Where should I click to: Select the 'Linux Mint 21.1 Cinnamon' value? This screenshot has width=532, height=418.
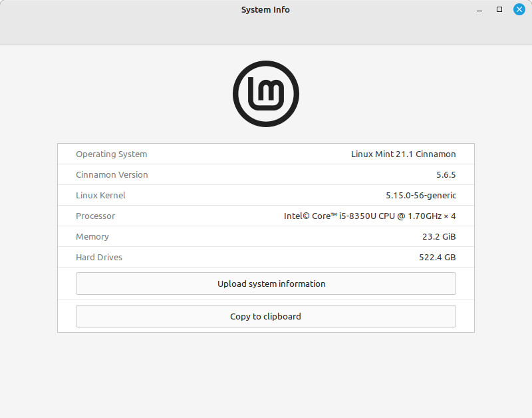click(x=403, y=154)
